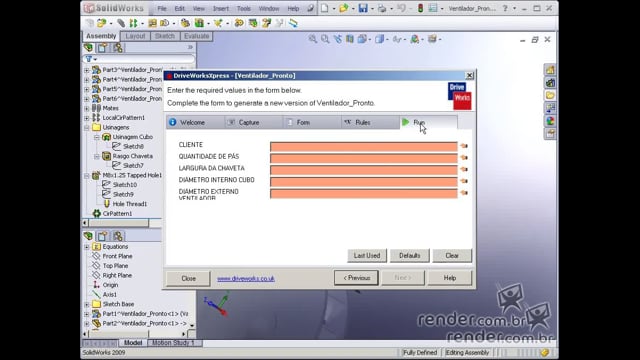
Task: Open the Insert menu
Action: [x=220, y=8]
